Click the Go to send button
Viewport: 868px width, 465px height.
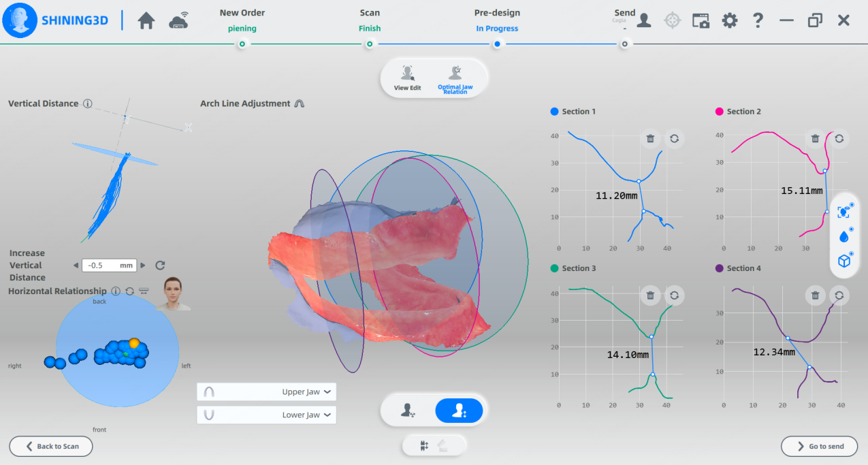click(819, 446)
